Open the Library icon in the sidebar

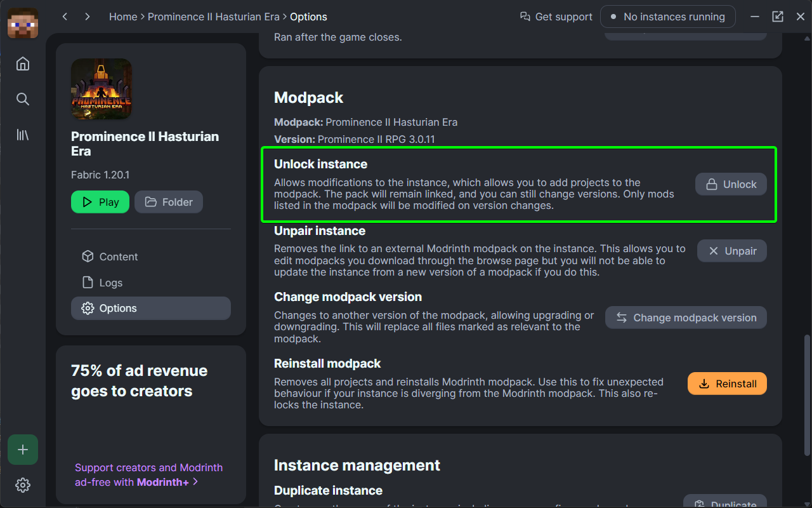[23, 135]
